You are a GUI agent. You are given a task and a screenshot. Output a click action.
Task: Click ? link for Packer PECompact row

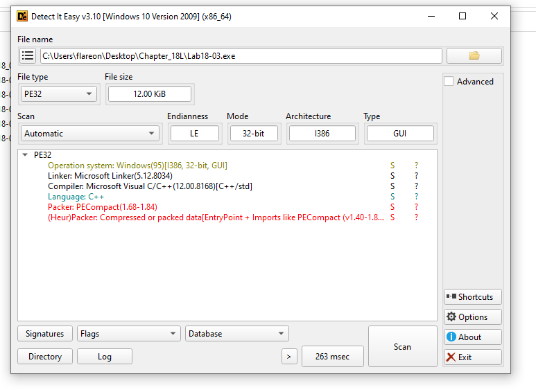tap(416, 207)
